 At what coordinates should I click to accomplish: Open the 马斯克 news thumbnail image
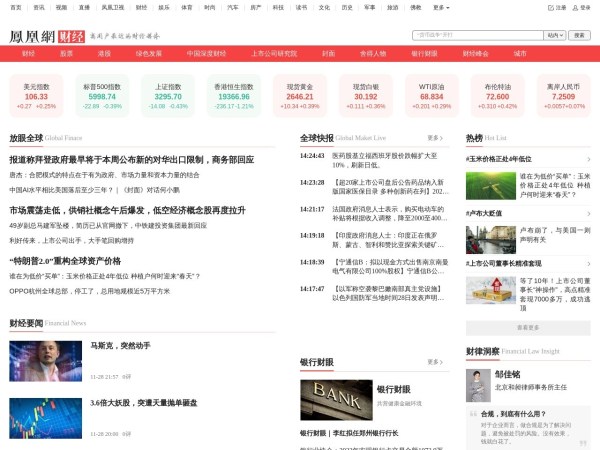click(x=45, y=361)
